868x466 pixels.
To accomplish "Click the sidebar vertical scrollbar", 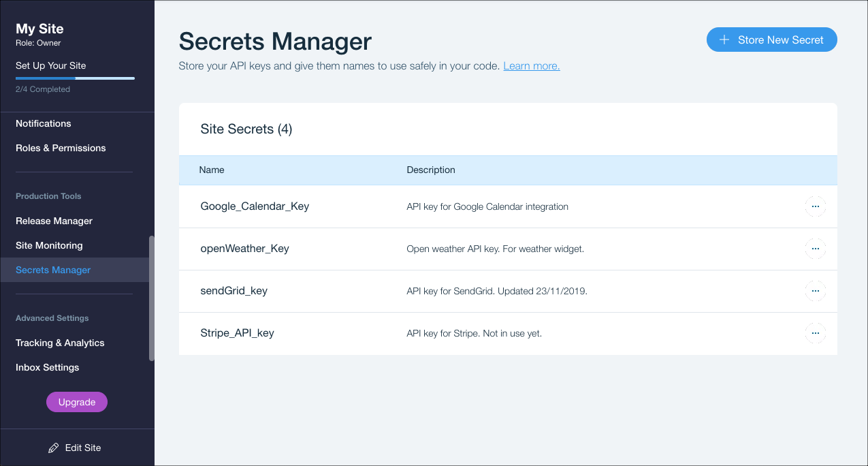I will click(152, 298).
